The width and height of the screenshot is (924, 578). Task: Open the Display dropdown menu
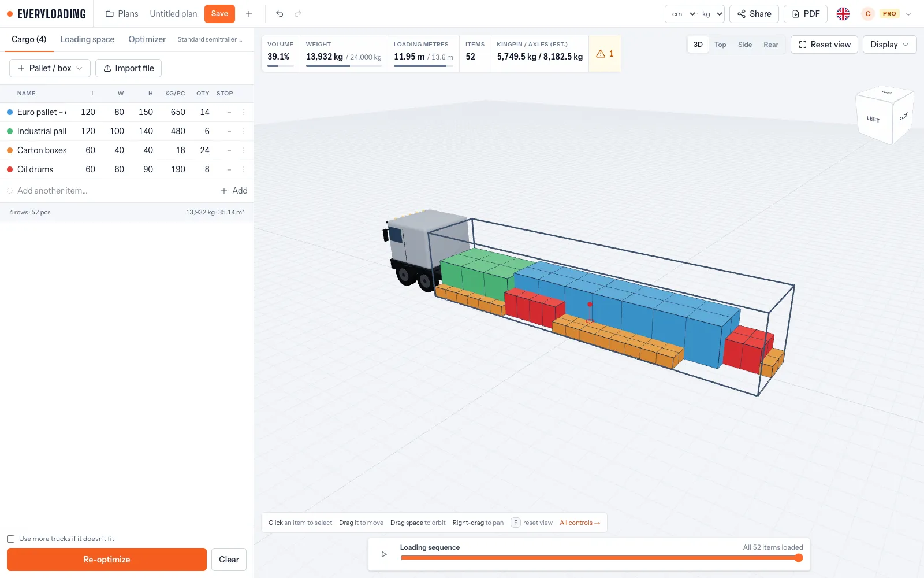click(889, 45)
